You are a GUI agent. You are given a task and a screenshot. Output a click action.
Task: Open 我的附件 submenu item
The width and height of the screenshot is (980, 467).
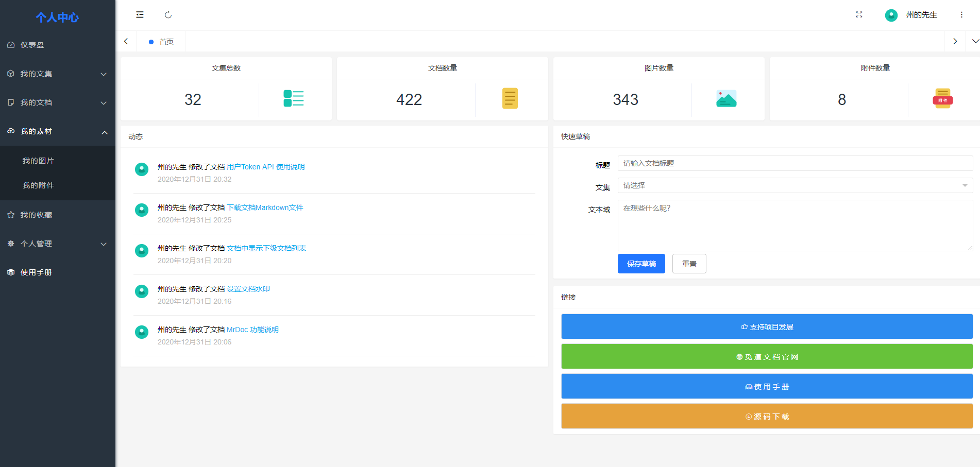58,185
